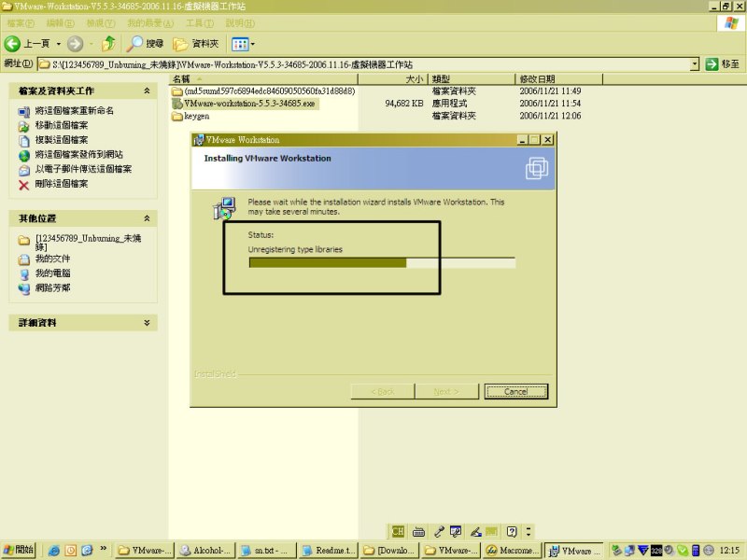Click 我的電腦 link in Other Places
Viewport: 747px width, 560px height.
(52, 273)
